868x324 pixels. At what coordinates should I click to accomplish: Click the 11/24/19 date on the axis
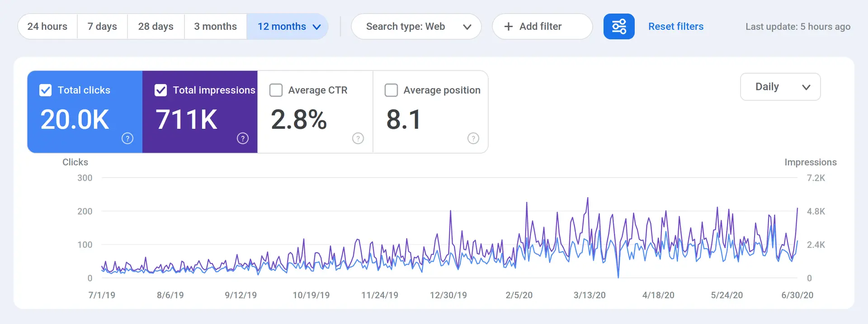click(380, 295)
